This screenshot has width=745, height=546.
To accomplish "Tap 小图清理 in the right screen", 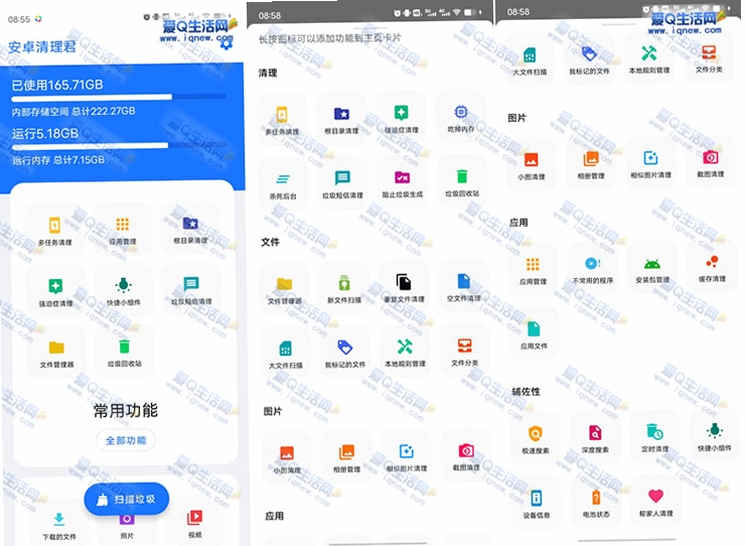I will pos(531,165).
